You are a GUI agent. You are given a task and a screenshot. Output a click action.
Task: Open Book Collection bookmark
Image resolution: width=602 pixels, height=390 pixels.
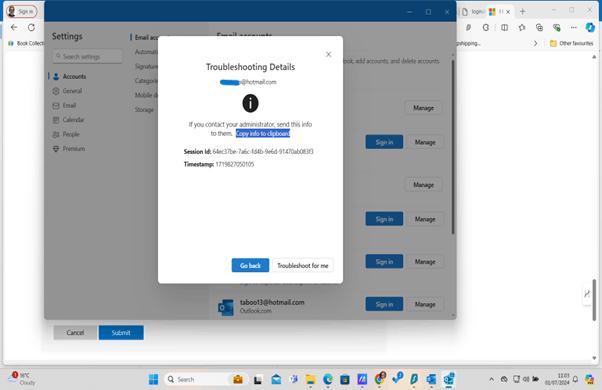(x=26, y=43)
